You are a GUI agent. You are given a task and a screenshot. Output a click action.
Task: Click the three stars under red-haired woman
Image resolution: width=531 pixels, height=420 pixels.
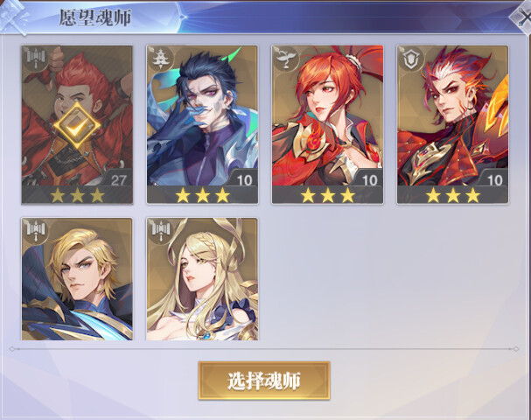point(327,195)
